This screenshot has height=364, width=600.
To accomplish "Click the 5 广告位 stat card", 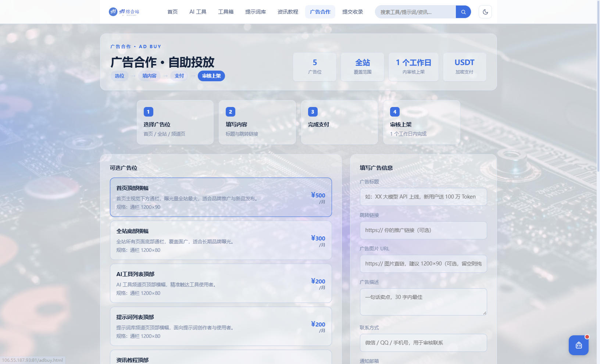I will click(315, 67).
